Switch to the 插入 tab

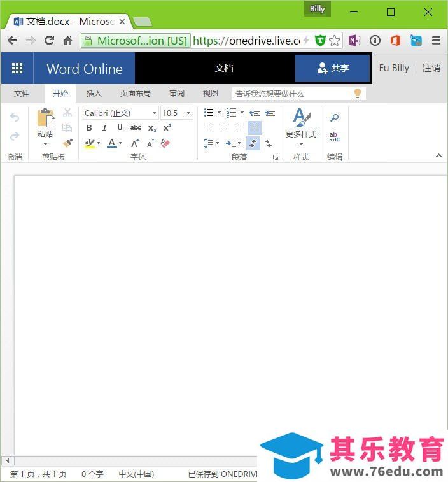(x=94, y=93)
